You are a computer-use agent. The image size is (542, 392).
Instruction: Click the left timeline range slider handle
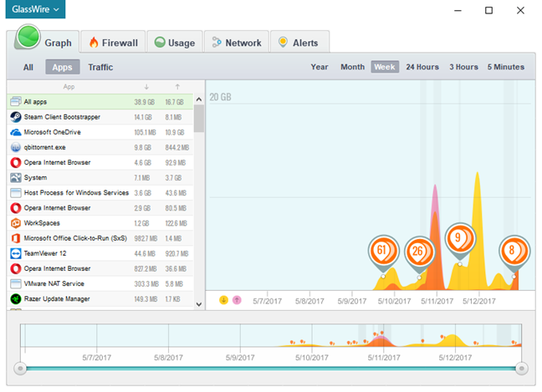tap(20, 369)
